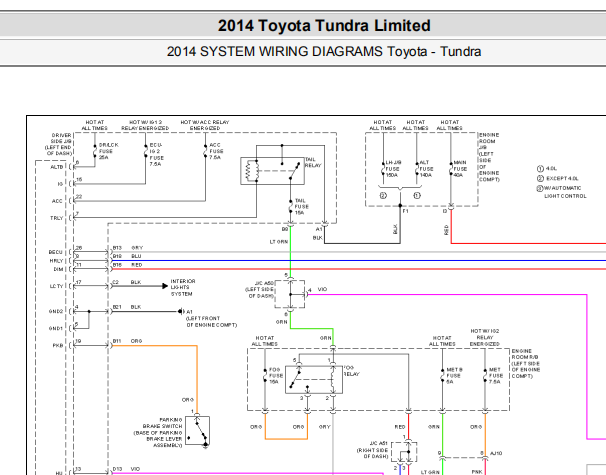Click the FOG RELAY label
The height and width of the screenshot is (475, 606).
click(x=351, y=371)
